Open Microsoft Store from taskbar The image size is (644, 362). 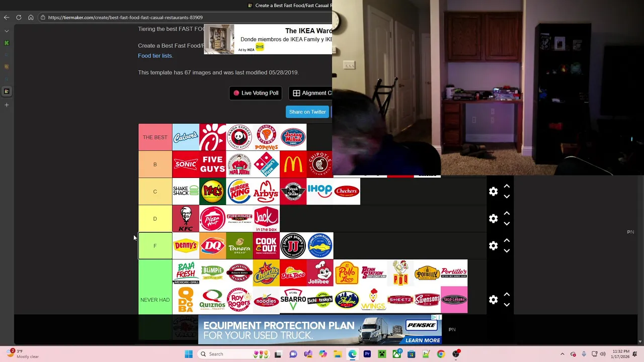(x=412, y=354)
